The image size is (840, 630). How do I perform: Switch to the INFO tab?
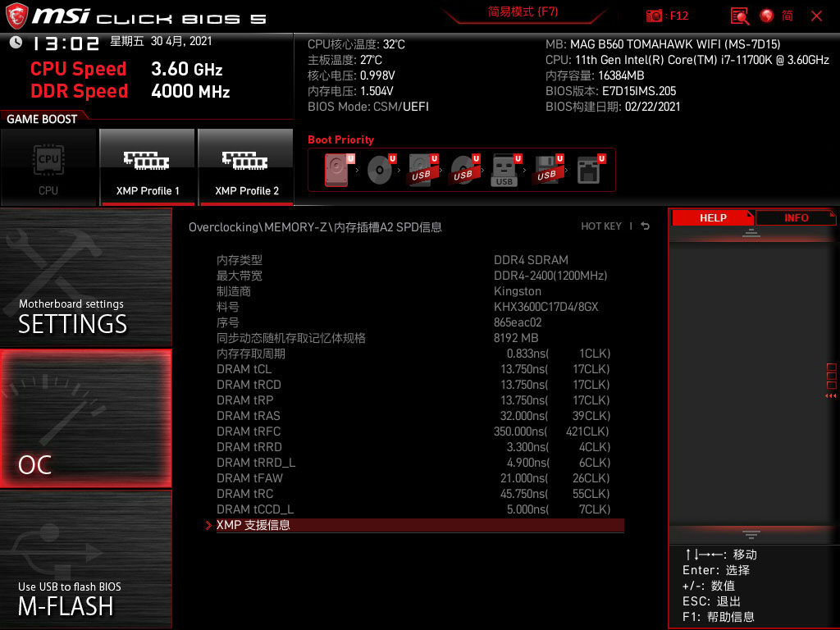(796, 218)
